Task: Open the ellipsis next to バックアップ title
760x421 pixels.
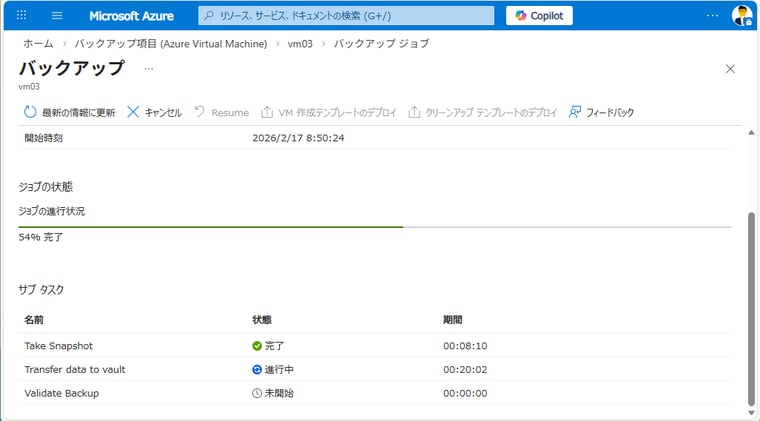Action: (x=148, y=69)
